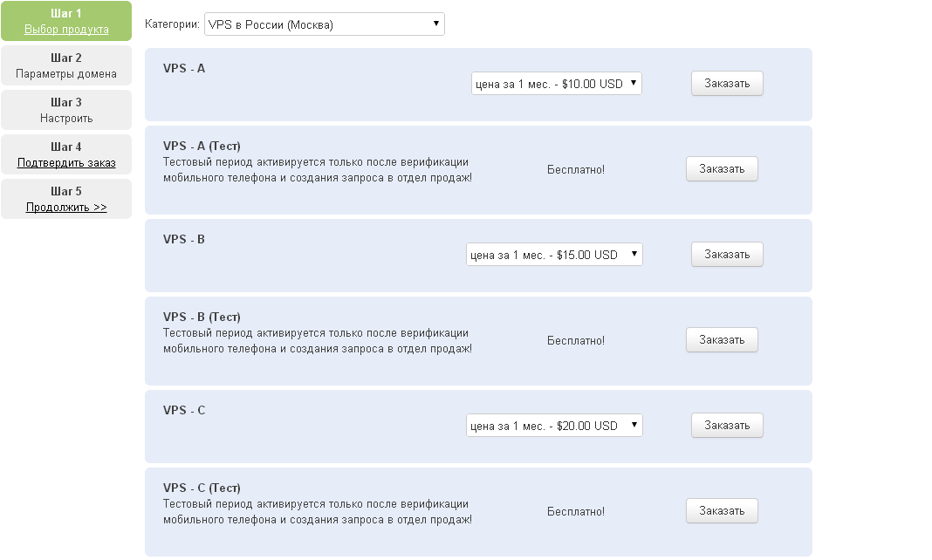Open Шаг 3 Настроить step
This screenshot has width=932, height=560.
(x=66, y=110)
